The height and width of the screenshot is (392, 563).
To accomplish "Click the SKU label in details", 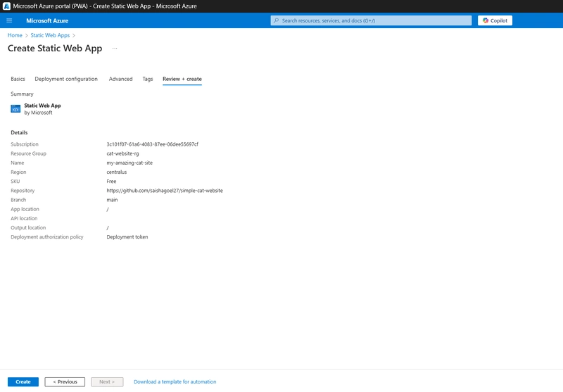I will [x=15, y=182].
